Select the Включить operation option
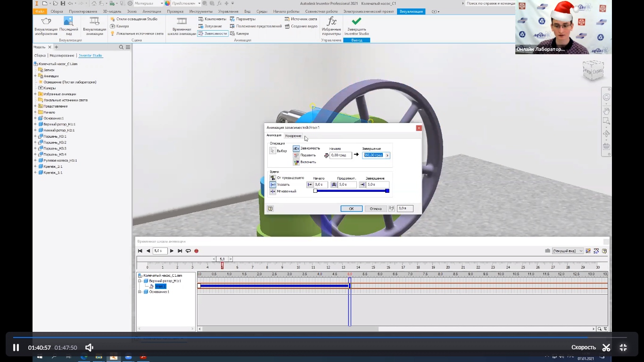This screenshot has width=644, height=362. (296, 162)
